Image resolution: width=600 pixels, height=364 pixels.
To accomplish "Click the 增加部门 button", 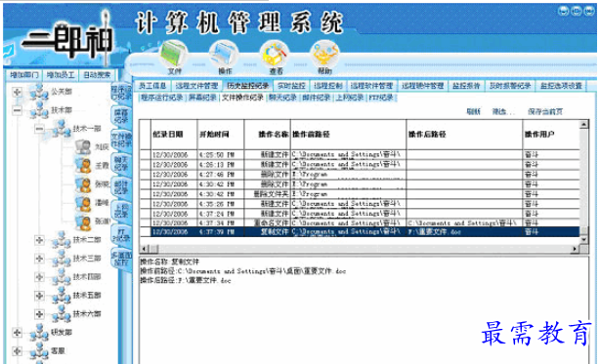I will [x=23, y=75].
